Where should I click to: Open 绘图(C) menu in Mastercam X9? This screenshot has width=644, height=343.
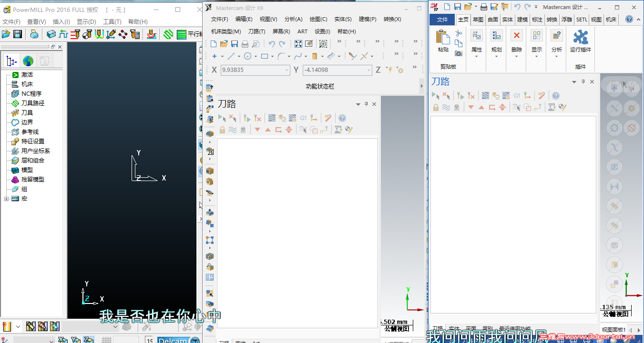click(318, 19)
